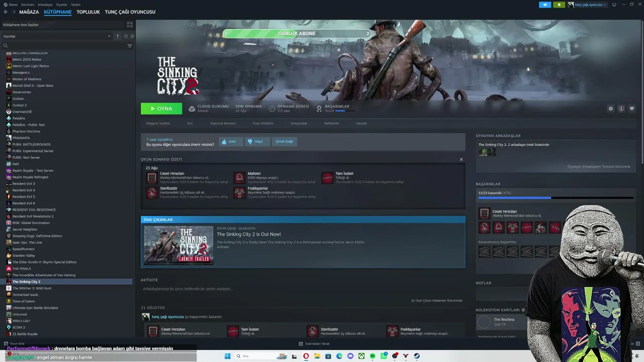644x362 pixels.
Task: Select PUBG: BATTLEGROUNDS in library list
Action: 31,144
